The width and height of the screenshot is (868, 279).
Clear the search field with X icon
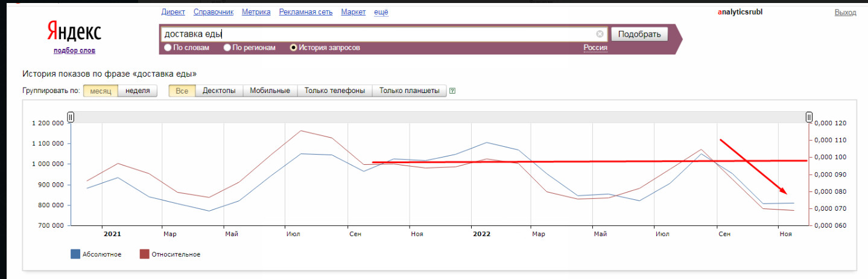tap(600, 34)
